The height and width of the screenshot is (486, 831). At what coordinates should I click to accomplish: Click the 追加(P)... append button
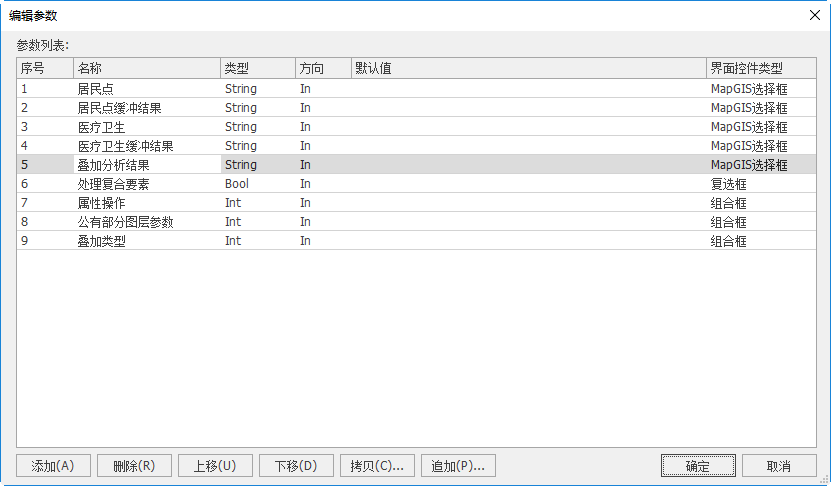click(x=458, y=466)
